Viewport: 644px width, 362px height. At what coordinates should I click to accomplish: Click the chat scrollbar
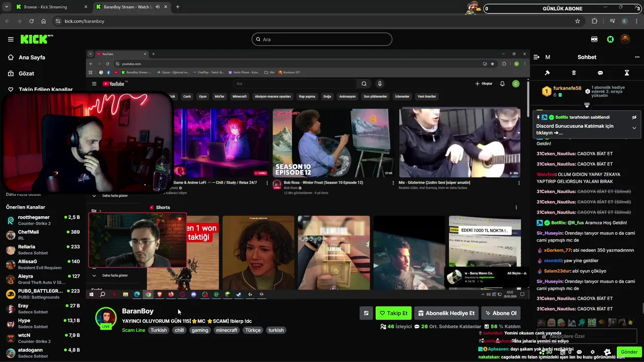[642, 308]
